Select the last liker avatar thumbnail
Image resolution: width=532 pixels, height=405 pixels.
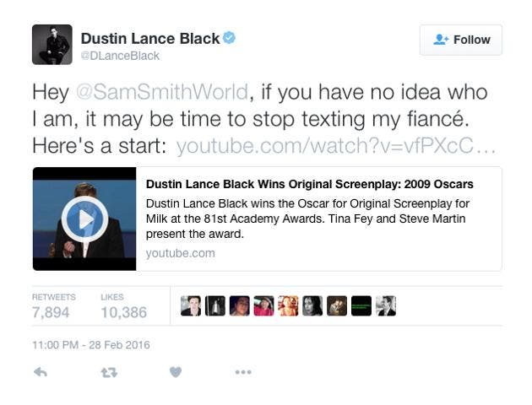pos(386,305)
